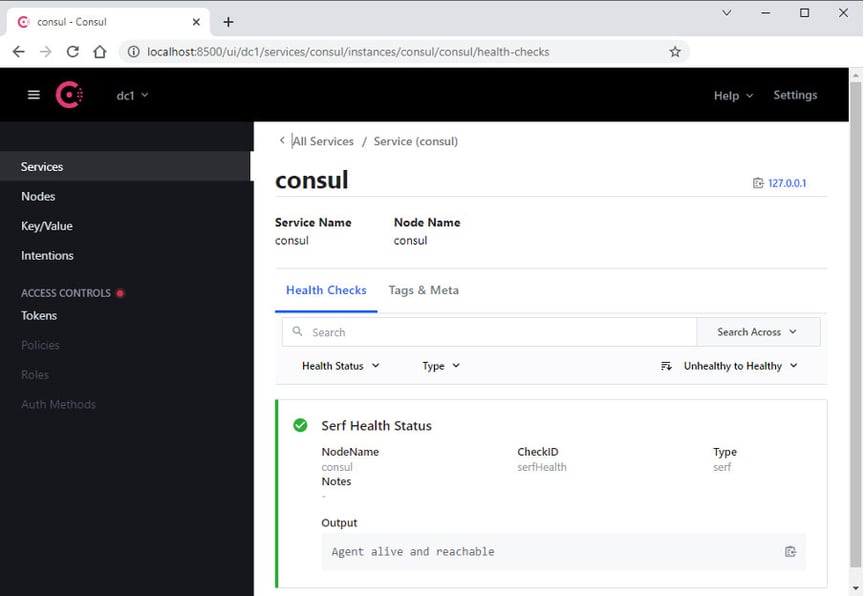
Task: Navigate back via All Services breadcrumb
Action: tap(322, 141)
